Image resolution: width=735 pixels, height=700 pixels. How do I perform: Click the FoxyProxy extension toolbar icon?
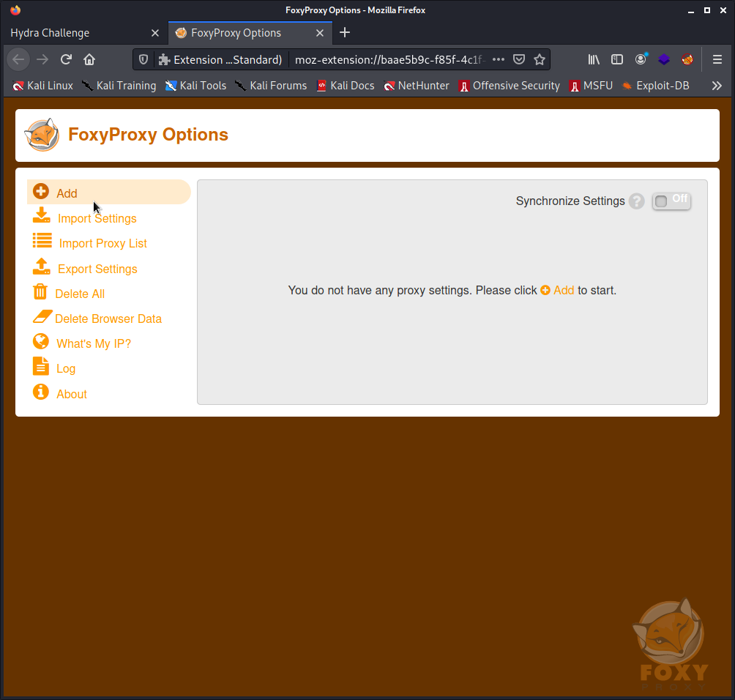pyautogui.click(x=687, y=59)
